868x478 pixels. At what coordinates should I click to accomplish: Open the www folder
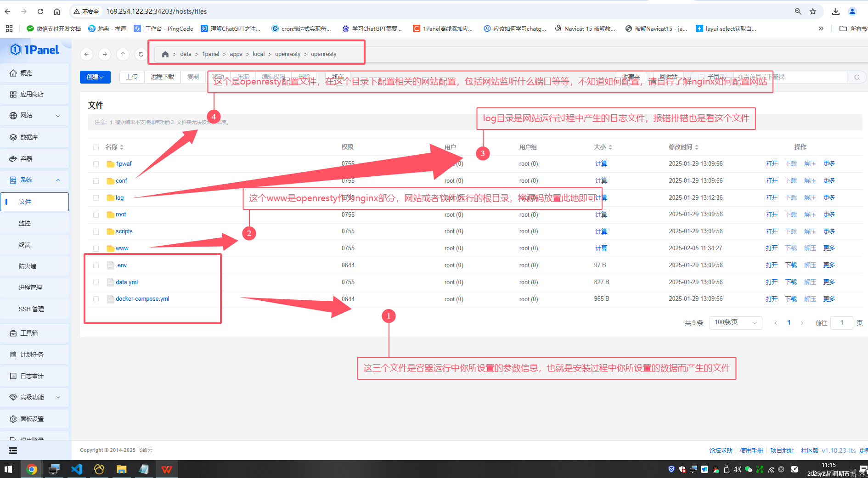point(122,248)
